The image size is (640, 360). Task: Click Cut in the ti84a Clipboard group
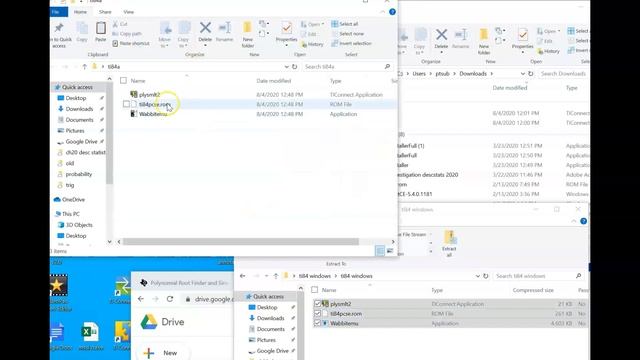click(x=120, y=24)
